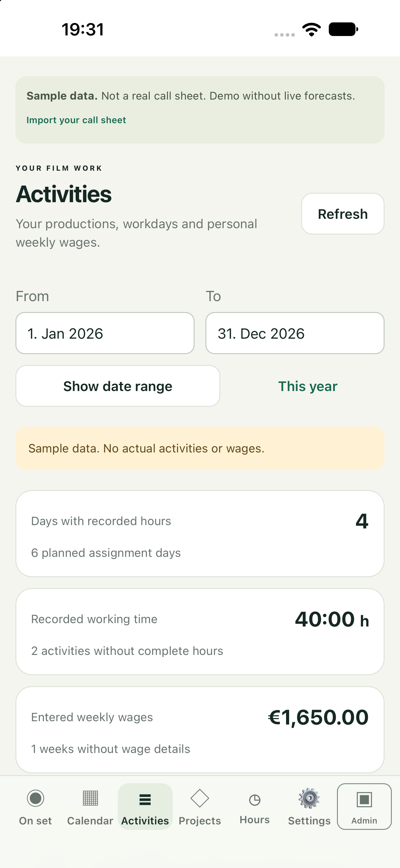Open the Projects diamond icon
This screenshot has width=400, height=868.
click(x=200, y=798)
